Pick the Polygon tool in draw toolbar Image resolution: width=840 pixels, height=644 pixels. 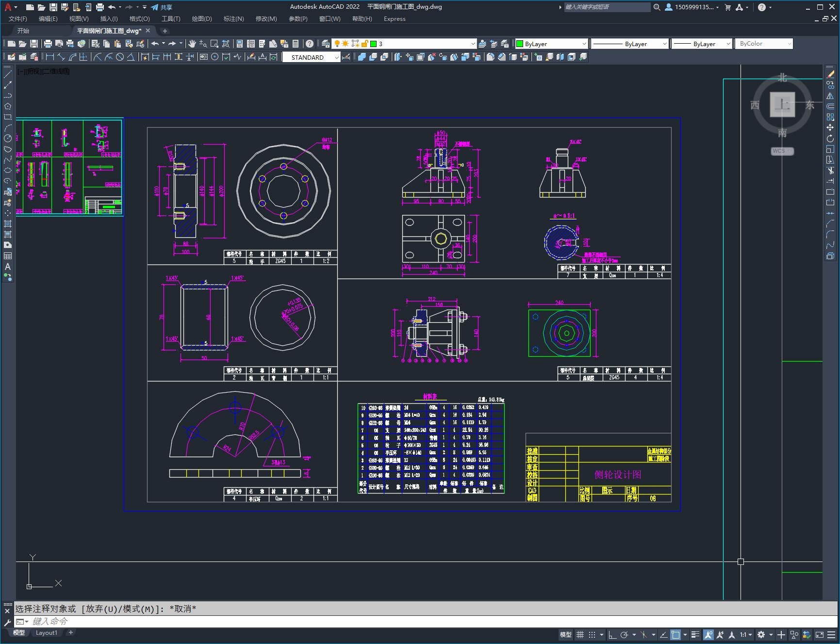pos(8,107)
